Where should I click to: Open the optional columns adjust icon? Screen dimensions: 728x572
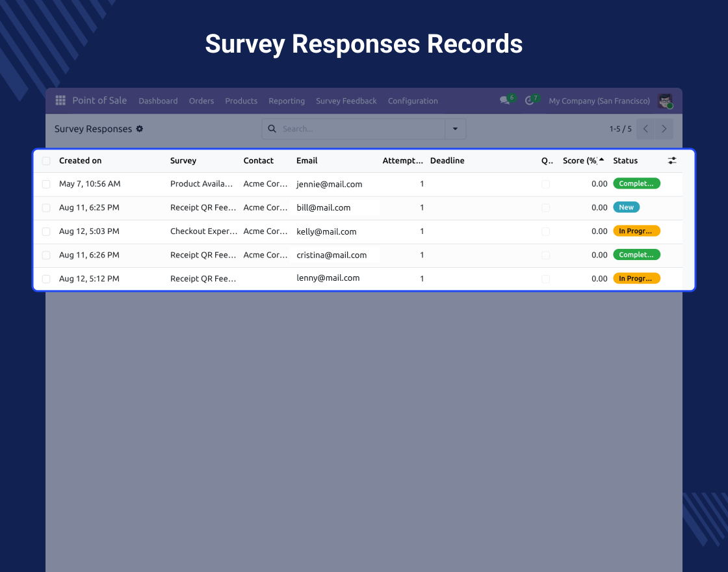coord(672,161)
